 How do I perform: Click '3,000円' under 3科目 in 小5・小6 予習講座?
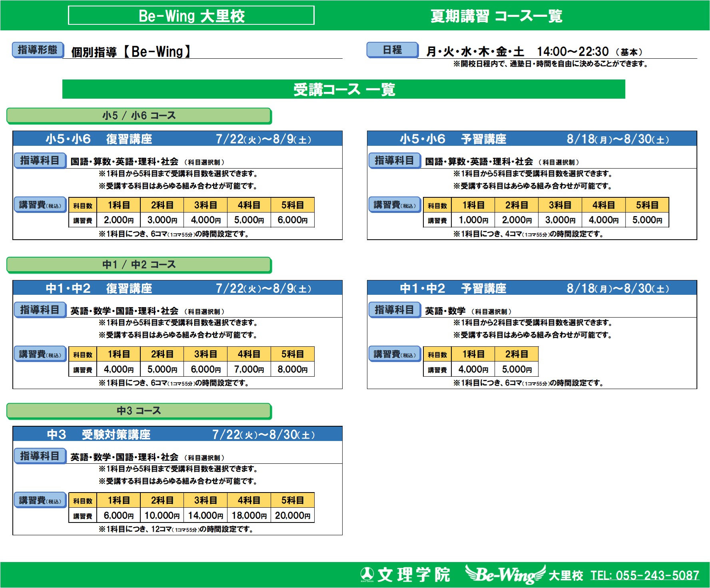[560, 220]
